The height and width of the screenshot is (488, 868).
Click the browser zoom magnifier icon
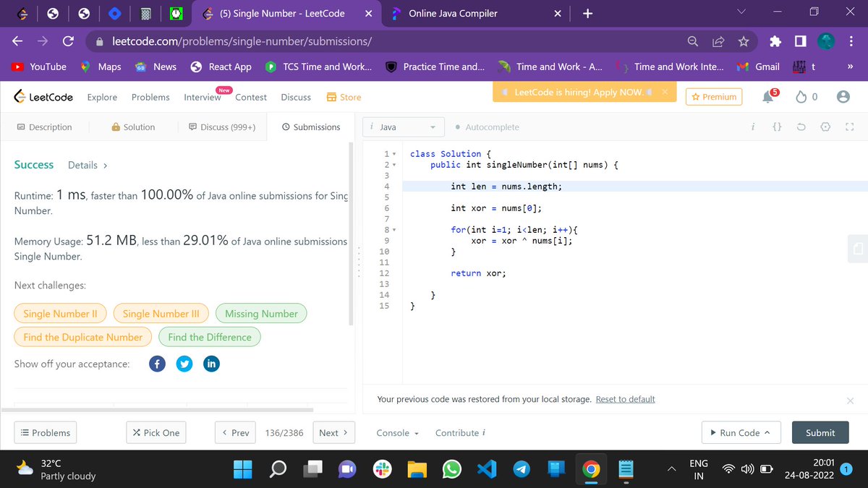coord(693,41)
